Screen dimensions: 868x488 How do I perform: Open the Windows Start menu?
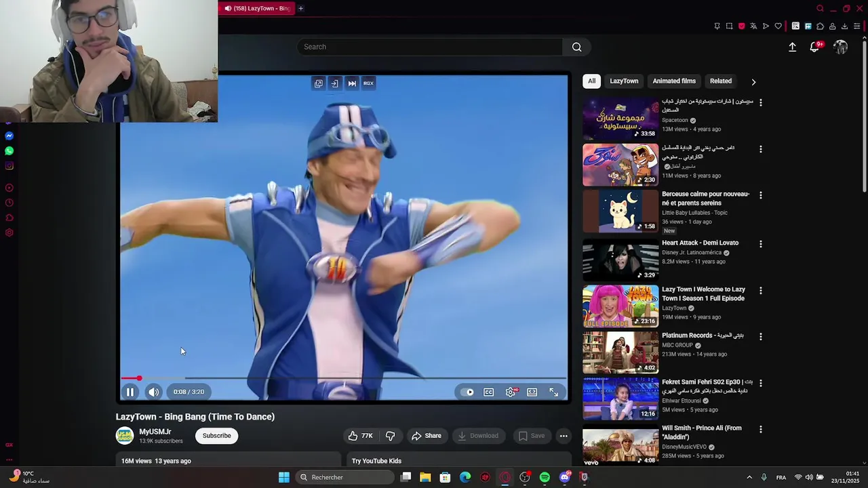[x=284, y=477]
